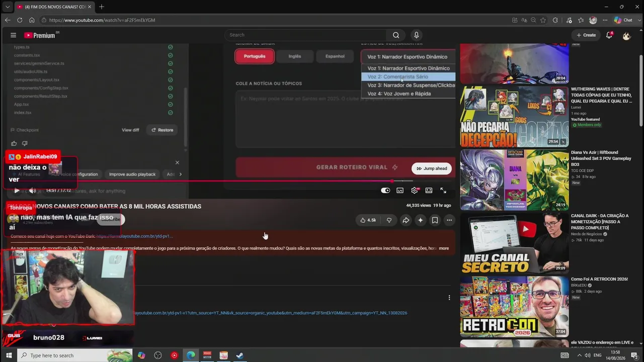Save the video with the bookmark icon
The image size is (644, 362).
click(x=435, y=220)
